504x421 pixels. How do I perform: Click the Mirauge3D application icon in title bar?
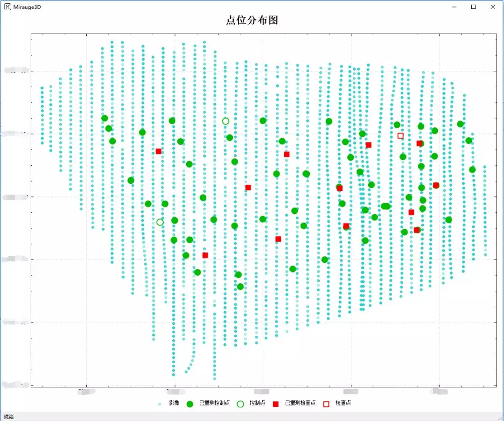(x=7, y=7)
